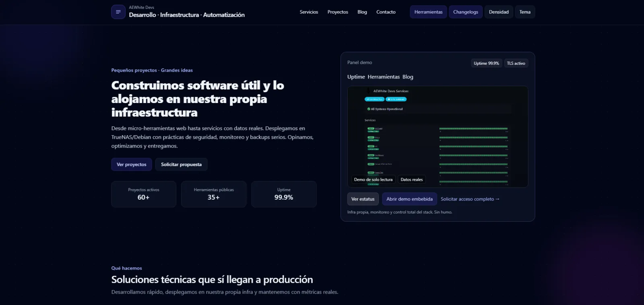
Task: Open the Proyectos nav link
Action: coord(338,12)
